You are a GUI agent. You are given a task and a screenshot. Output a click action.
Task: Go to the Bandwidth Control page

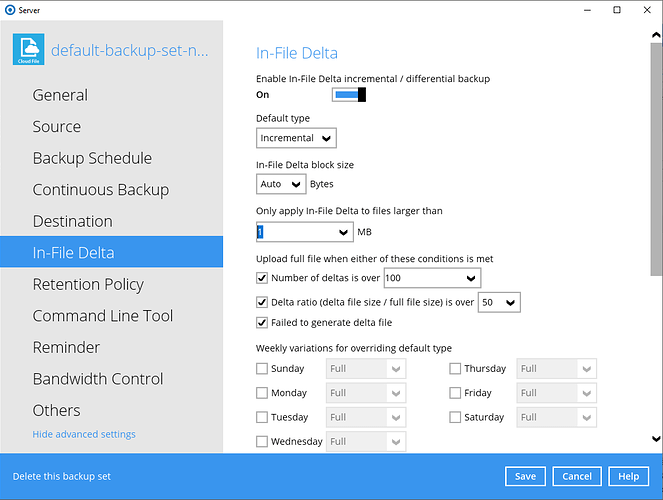[98, 379]
